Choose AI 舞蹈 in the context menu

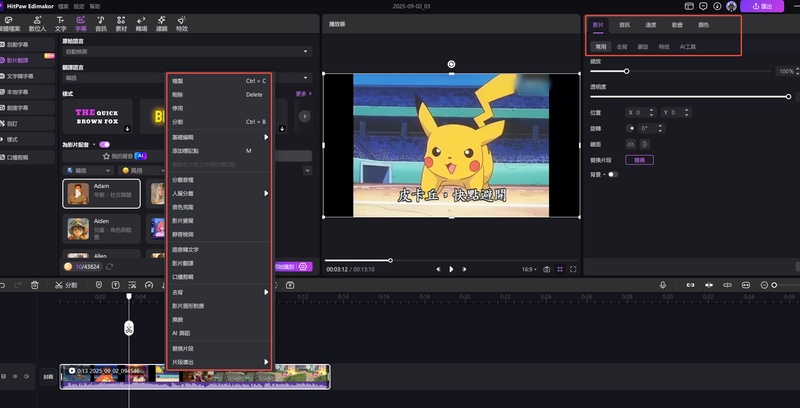tap(219, 333)
